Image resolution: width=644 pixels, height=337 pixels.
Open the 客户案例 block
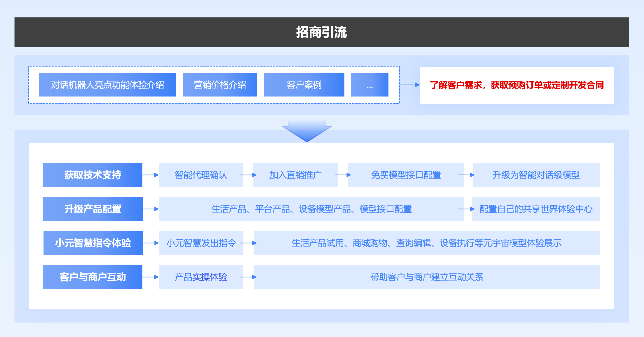(x=304, y=85)
